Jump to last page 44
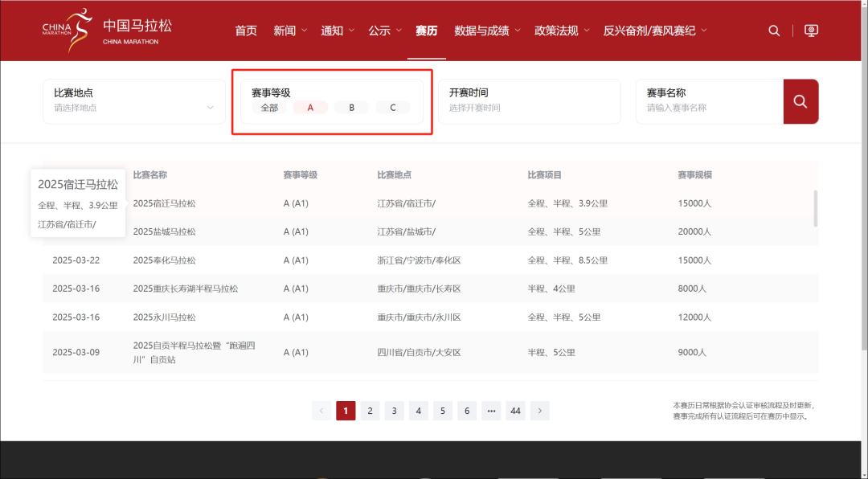868x479 pixels. point(515,411)
